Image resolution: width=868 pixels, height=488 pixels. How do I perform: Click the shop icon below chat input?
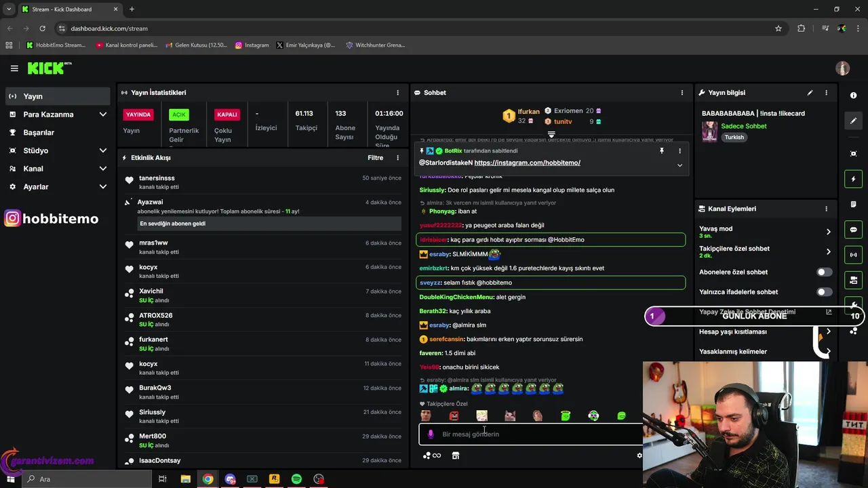pyautogui.click(x=456, y=455)
